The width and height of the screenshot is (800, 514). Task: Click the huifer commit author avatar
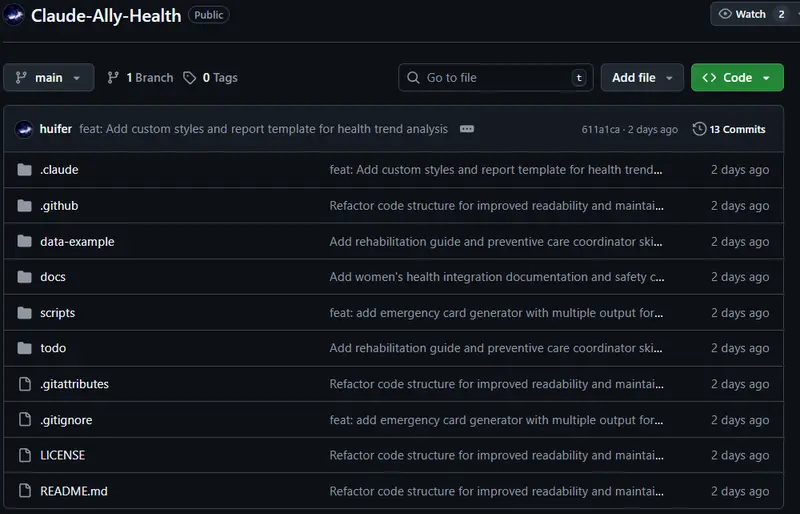tap(24, 129)
